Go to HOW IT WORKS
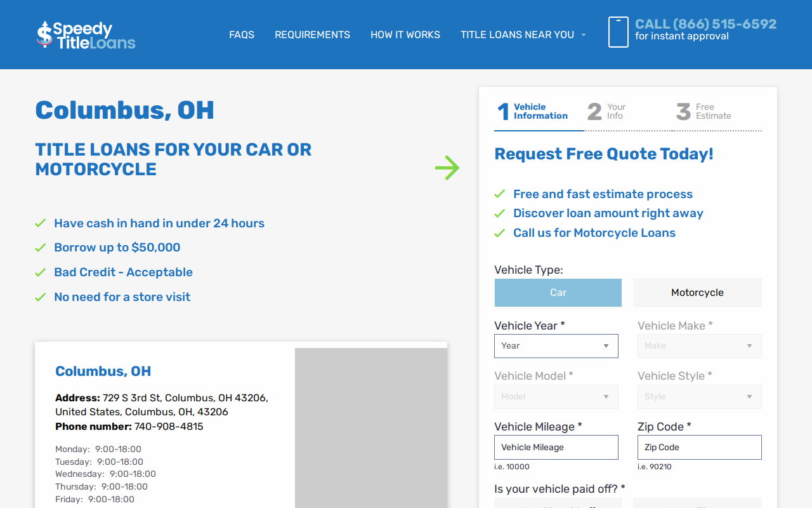This screenshot has width=812, height=508. click(405, 35)
